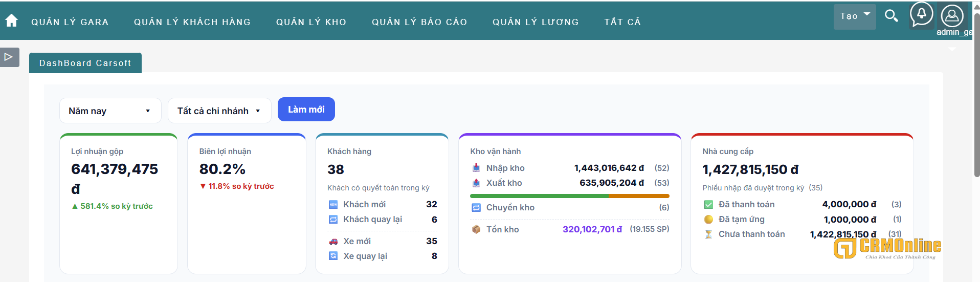
Task: Click the Nhà cung cấp card title
Action: click(x=728, y=151)
